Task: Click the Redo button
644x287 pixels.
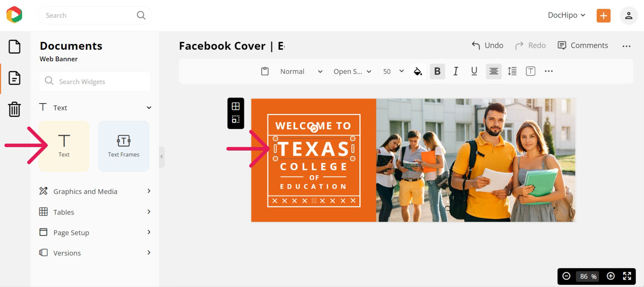Action: click(530, 45)
